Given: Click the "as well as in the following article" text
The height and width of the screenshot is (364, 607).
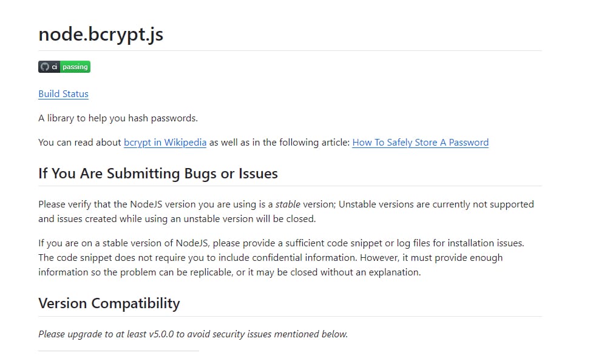Looking at the screenshot, I should 279,143.
